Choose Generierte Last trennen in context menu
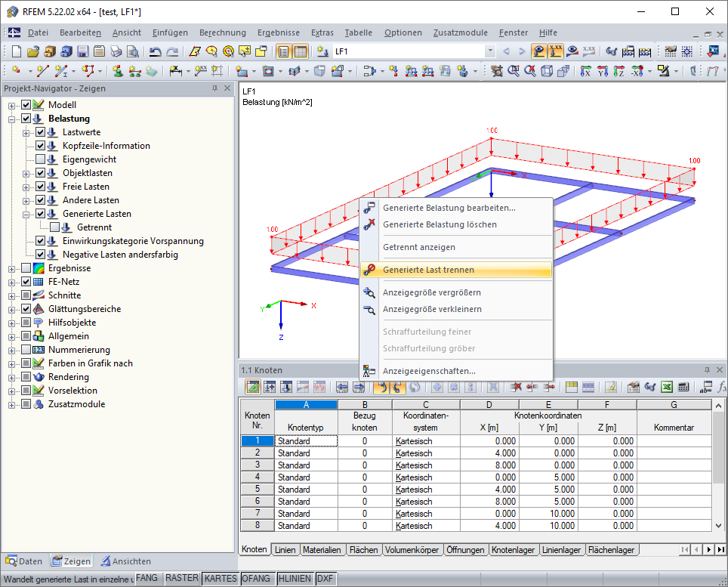Image resolution: width=728 pixels, height=587 pixels. click(456, 270)
